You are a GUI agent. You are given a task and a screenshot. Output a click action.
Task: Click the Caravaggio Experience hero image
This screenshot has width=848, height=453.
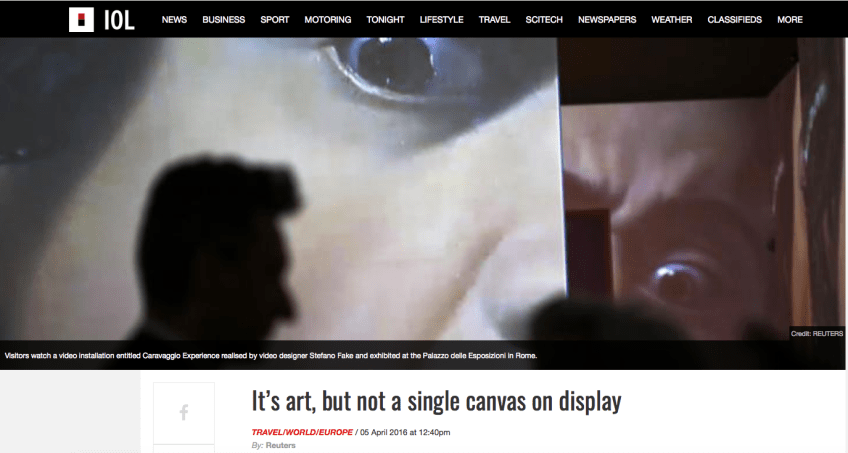click(424, 190)
